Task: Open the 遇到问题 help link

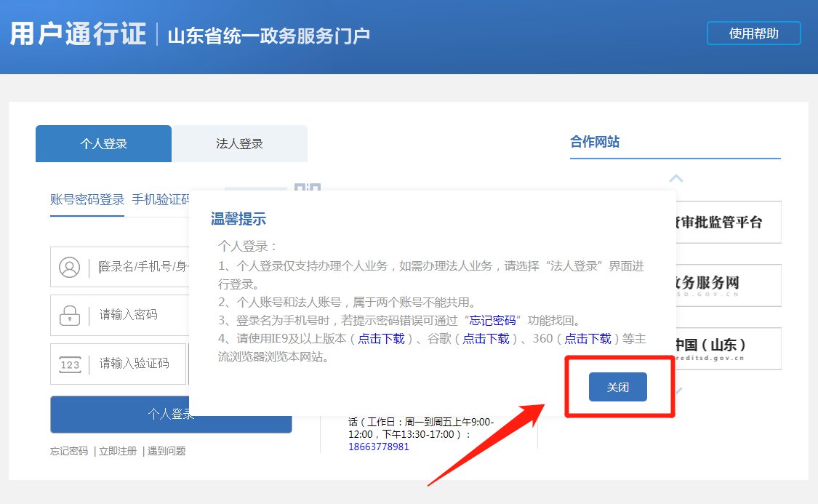Action: click(167, 451)
